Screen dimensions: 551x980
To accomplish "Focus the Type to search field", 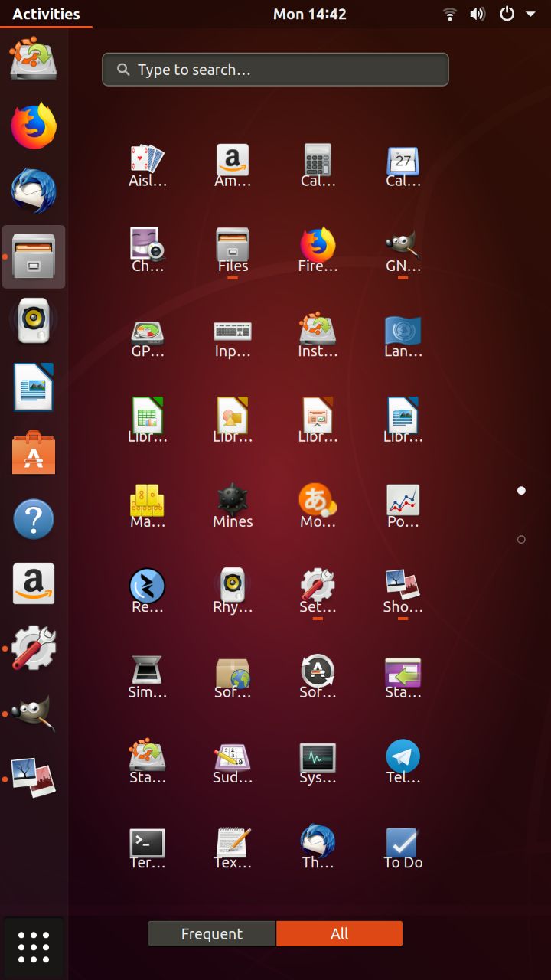I will tap(275, 70).
